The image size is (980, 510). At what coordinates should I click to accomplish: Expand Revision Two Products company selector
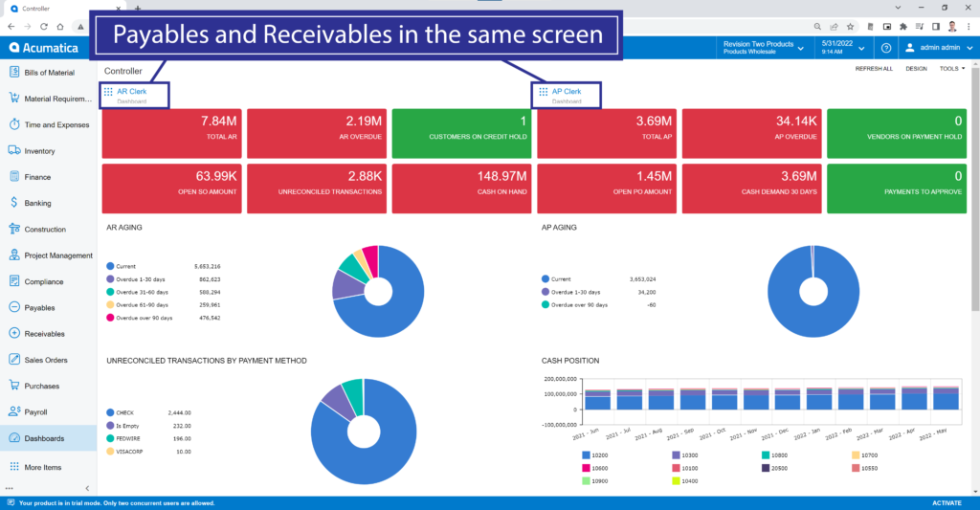[763, 48]
